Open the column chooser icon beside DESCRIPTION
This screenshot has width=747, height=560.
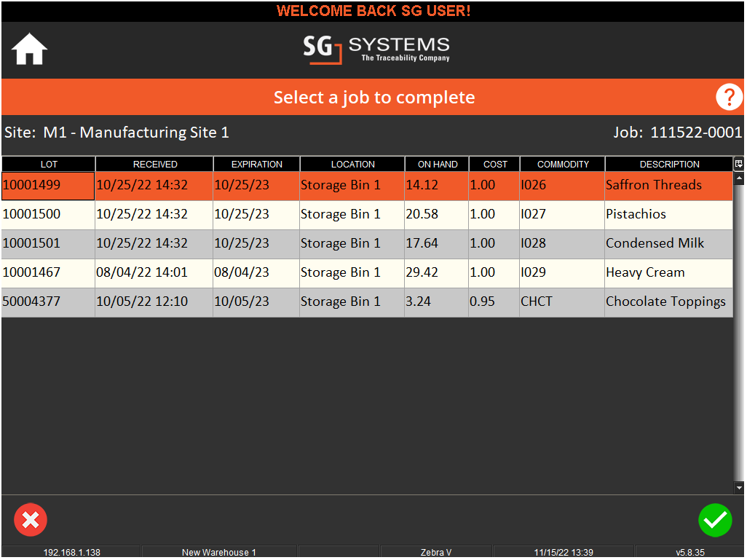[x=738, y=164]
